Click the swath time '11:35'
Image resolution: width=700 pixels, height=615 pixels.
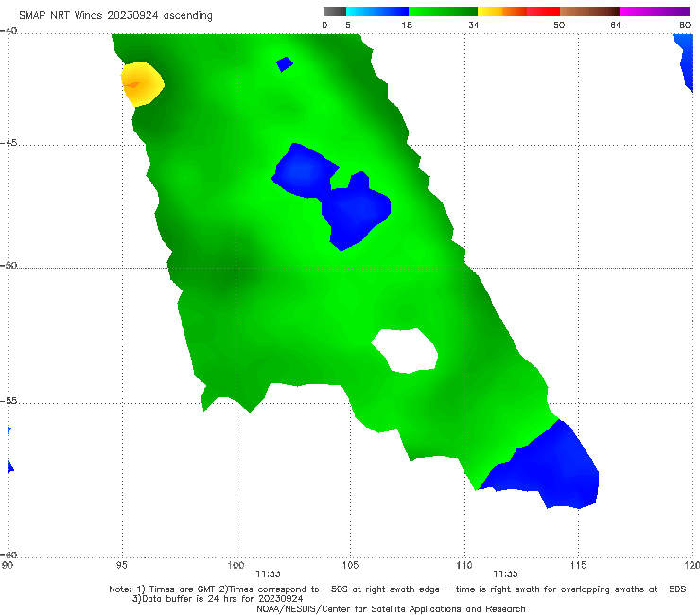coord(505,574)
